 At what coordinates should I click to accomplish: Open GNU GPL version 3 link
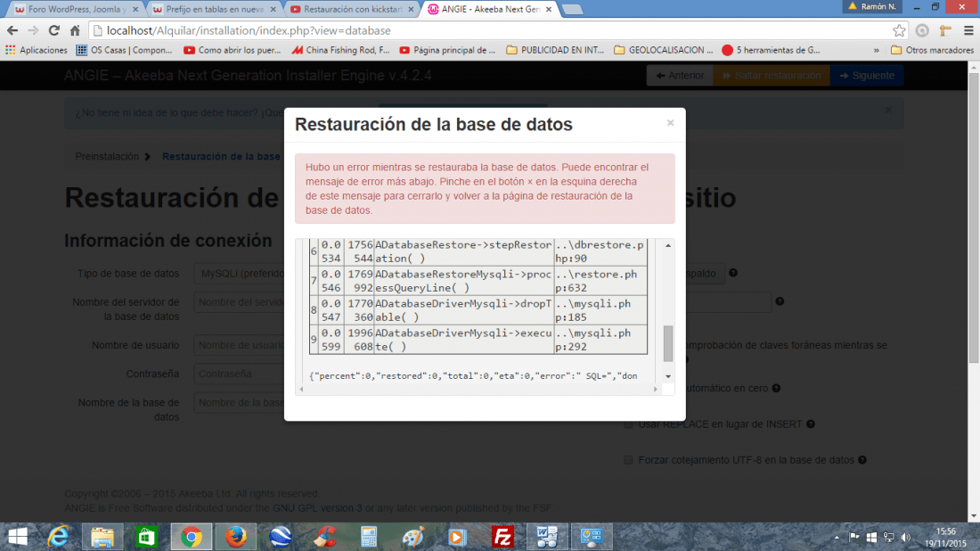317,508
